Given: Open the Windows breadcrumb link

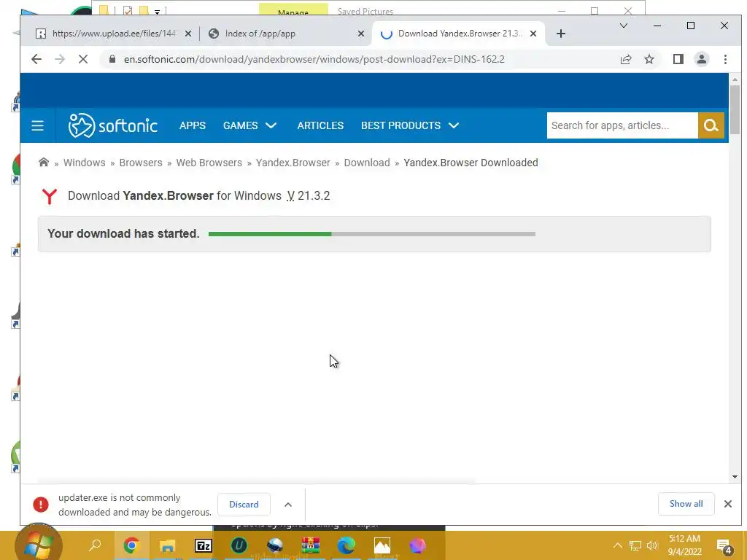Looking at the screenshot, I should pos(85,163).
